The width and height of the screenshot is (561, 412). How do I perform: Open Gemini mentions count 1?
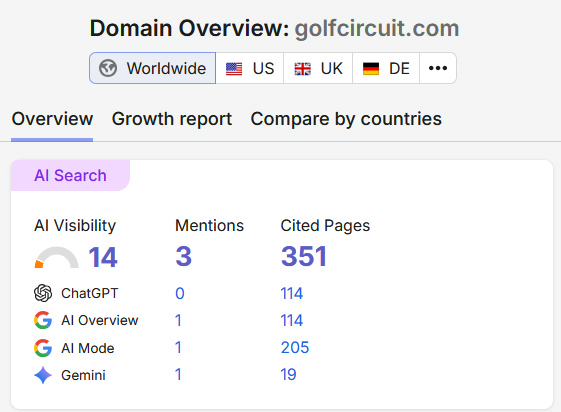click(x=178, y=375)
